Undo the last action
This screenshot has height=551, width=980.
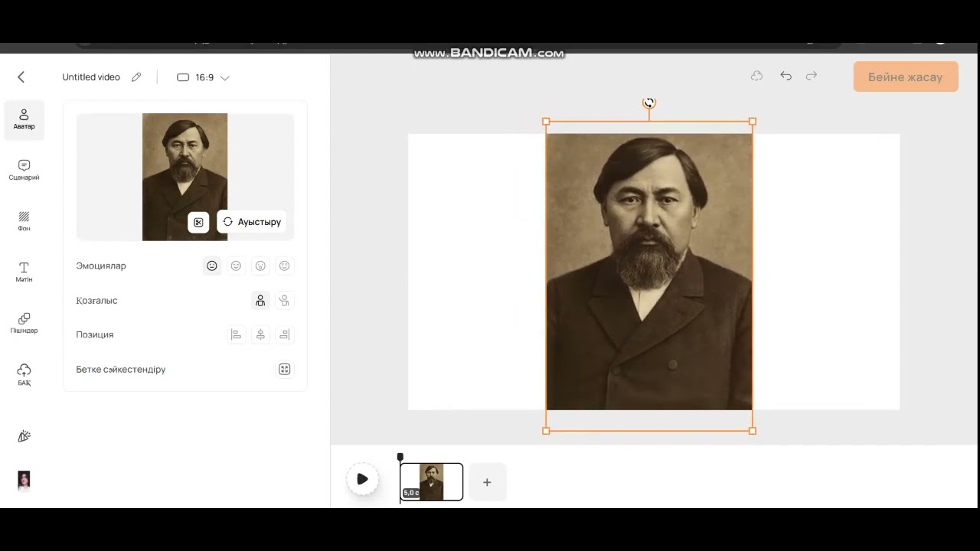click(x=786, y=76)
